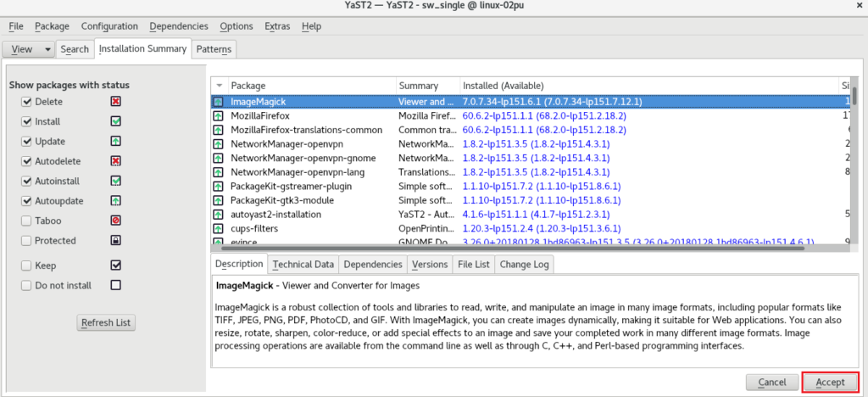Click the Accept button
Screen dimensions: 868x397
click(x=831, y=382)
